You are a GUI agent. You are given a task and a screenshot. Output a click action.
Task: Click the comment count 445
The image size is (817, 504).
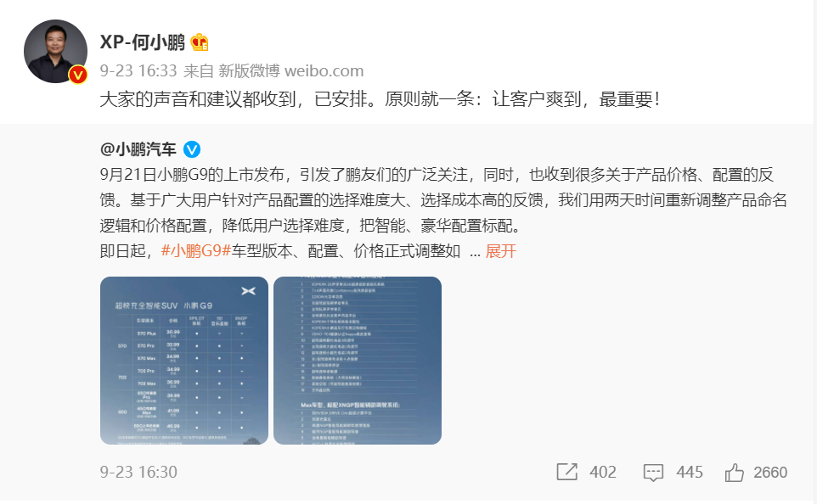(x=690, y=473)
